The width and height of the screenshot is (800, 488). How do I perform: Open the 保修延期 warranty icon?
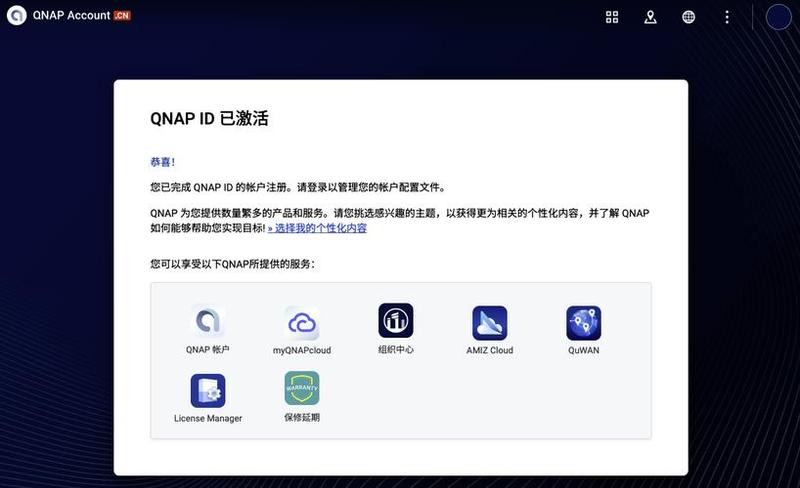pos(302,388)
